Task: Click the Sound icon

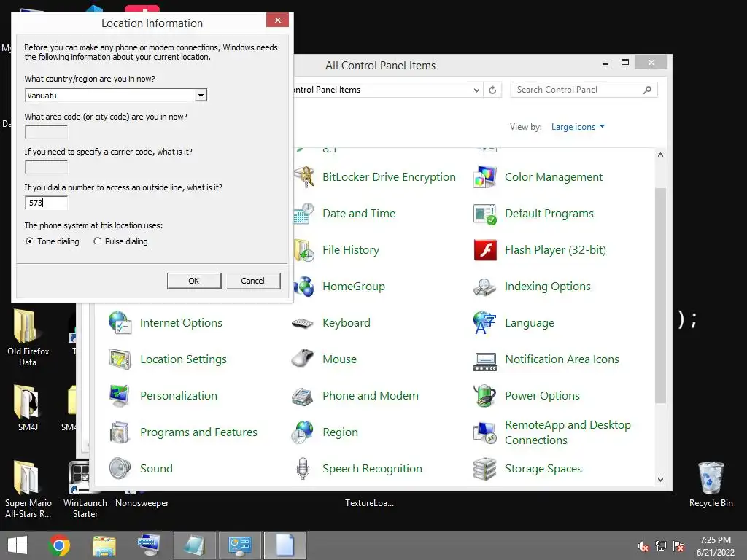Action: click(120, 469)
